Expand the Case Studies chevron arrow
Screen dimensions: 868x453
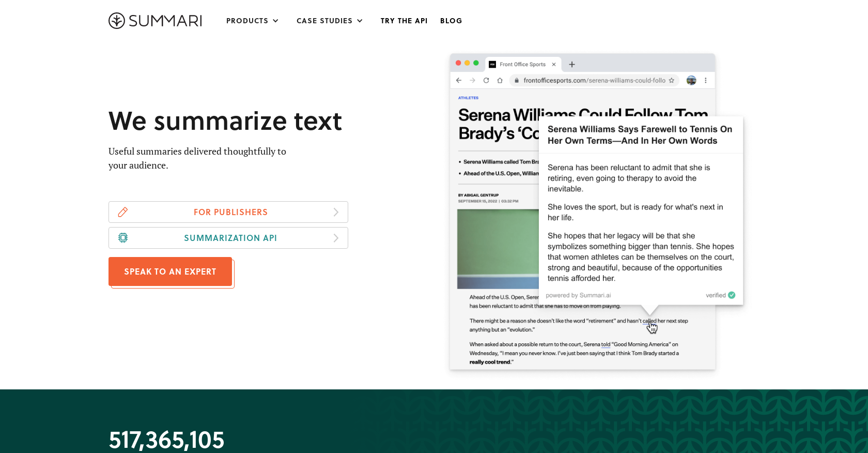(x=360, y=21)
